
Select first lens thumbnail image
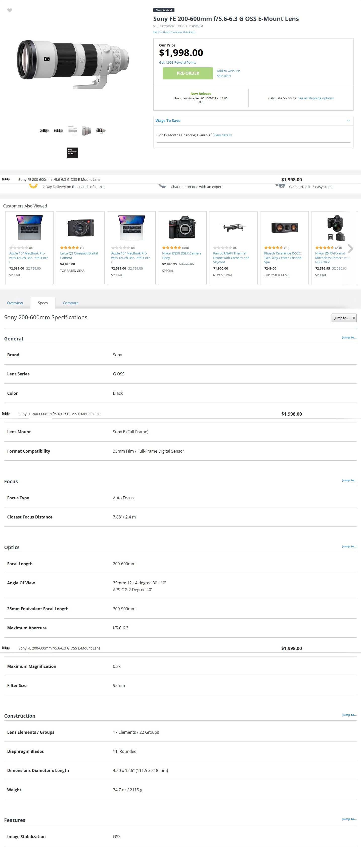coord(44,131)
